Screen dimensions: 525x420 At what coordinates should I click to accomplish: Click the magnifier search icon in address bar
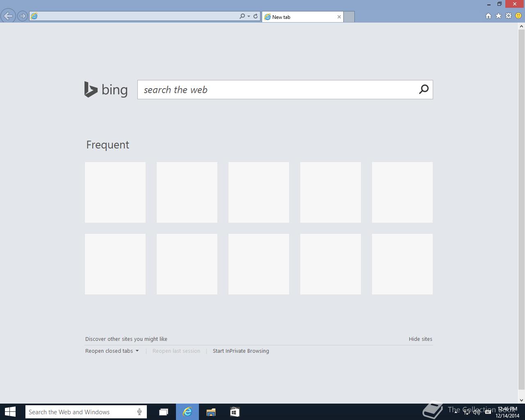tap(242, 16)
